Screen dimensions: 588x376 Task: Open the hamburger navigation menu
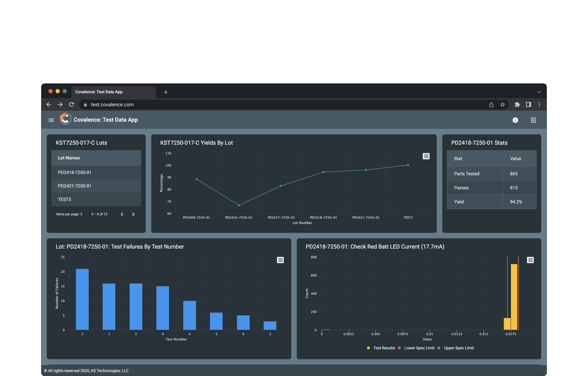pos(51,120)
